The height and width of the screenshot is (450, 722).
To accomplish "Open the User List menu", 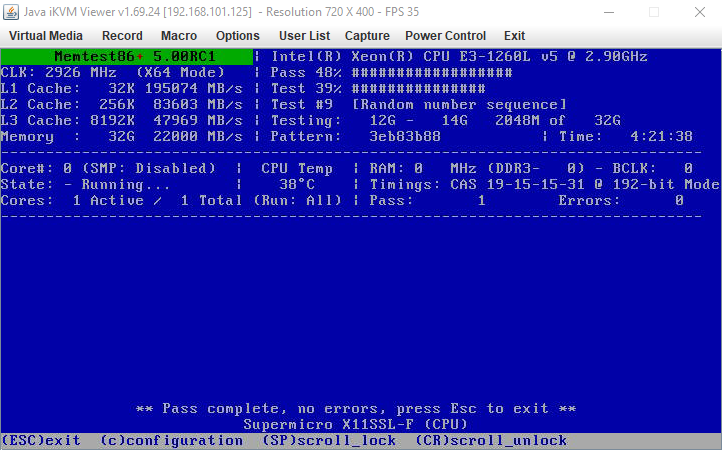I will [x=304, y=36].
